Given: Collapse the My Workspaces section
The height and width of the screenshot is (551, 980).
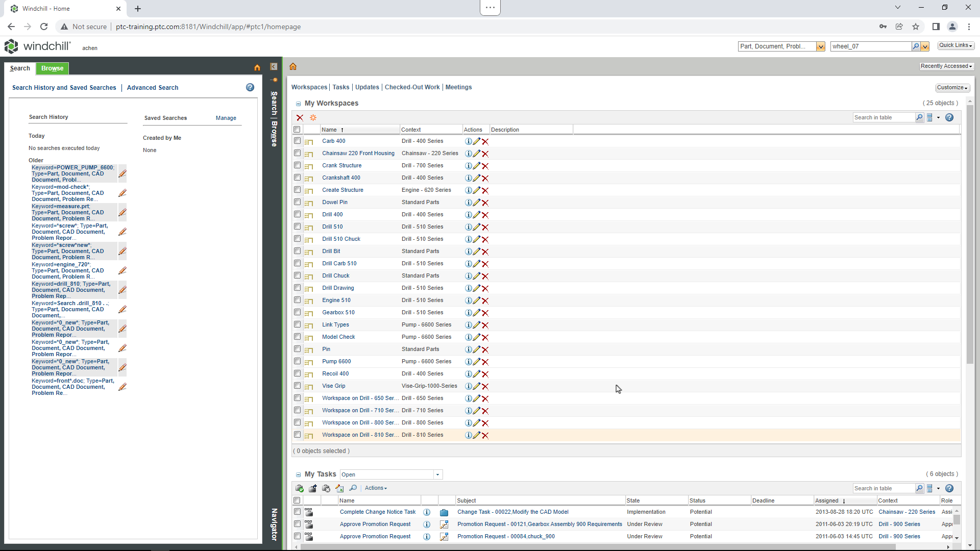Looking at the screenshot, I should click(x=299, y=104).
